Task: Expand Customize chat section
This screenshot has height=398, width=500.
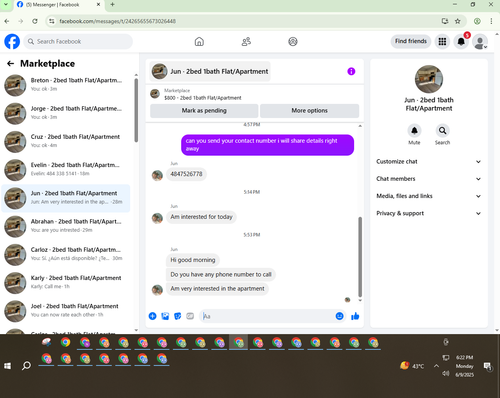Action: [x=429, y=162]
